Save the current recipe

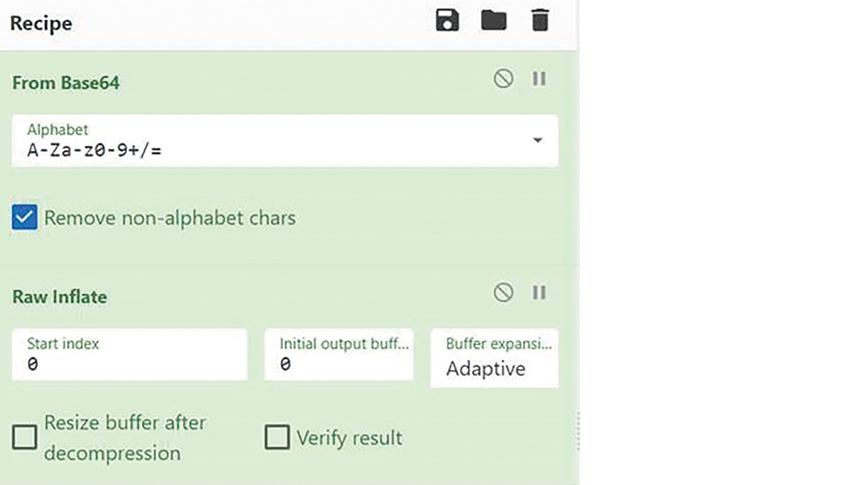pyautogui.click(x=447, y=21)
